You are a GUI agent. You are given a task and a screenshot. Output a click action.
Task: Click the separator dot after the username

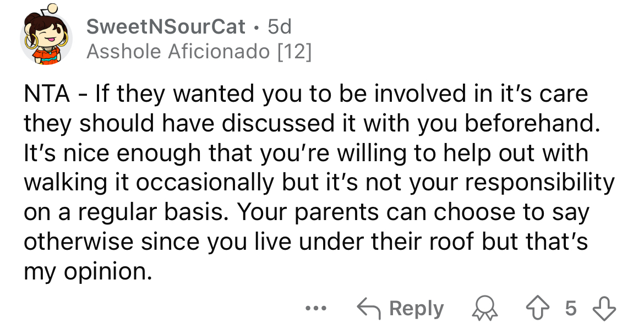(256, 28)
